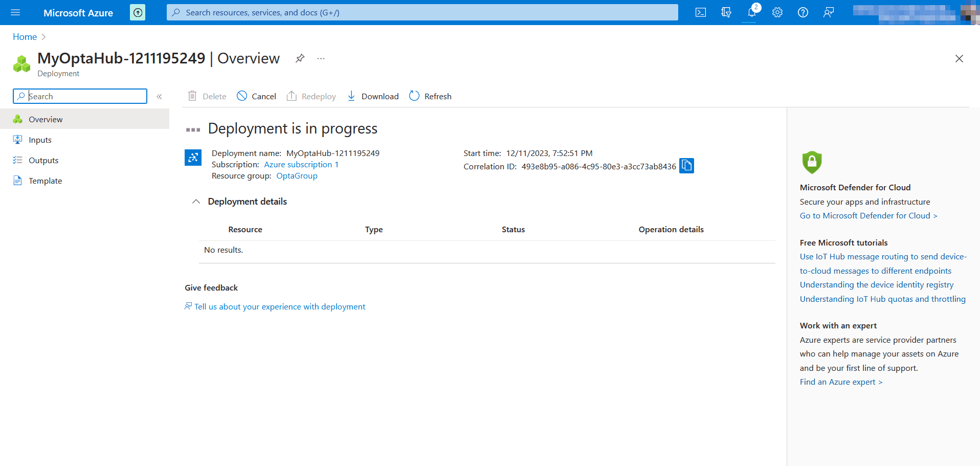The height and width of the screenshot is (466, 980).
Task: Launch Azure Cloud Shell
Action: 700,12
